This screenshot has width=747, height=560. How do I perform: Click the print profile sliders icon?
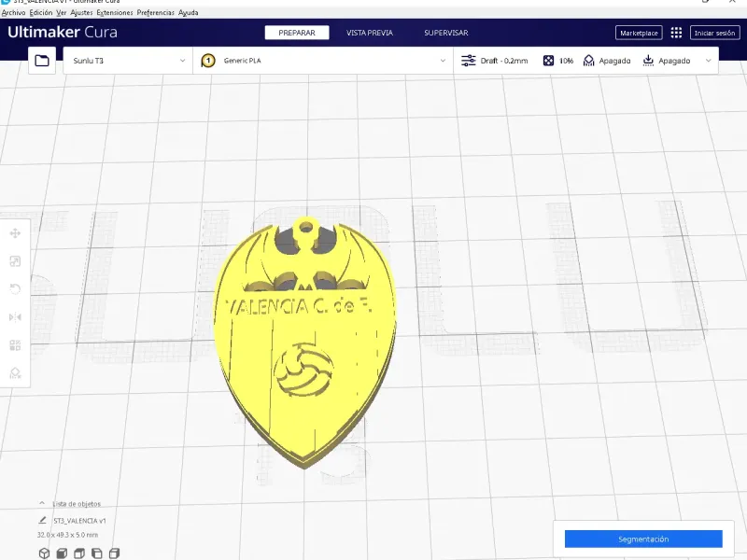coord(469,61)
